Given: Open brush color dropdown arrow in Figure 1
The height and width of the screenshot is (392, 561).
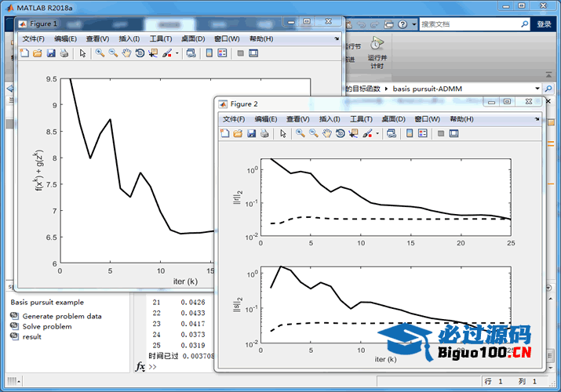Looking at the screenshot, I should (x=177, y=53).
